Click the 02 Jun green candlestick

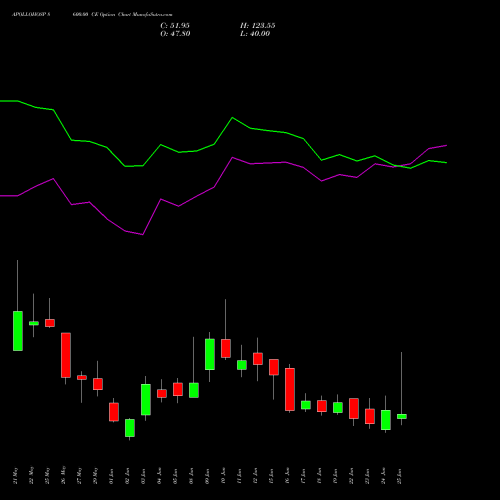pyautogui.click(x=130, y=428)
